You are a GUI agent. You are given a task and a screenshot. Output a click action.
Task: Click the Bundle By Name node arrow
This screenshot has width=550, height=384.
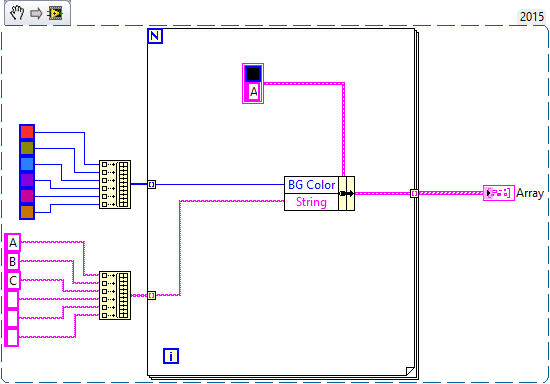coord(347,193)
